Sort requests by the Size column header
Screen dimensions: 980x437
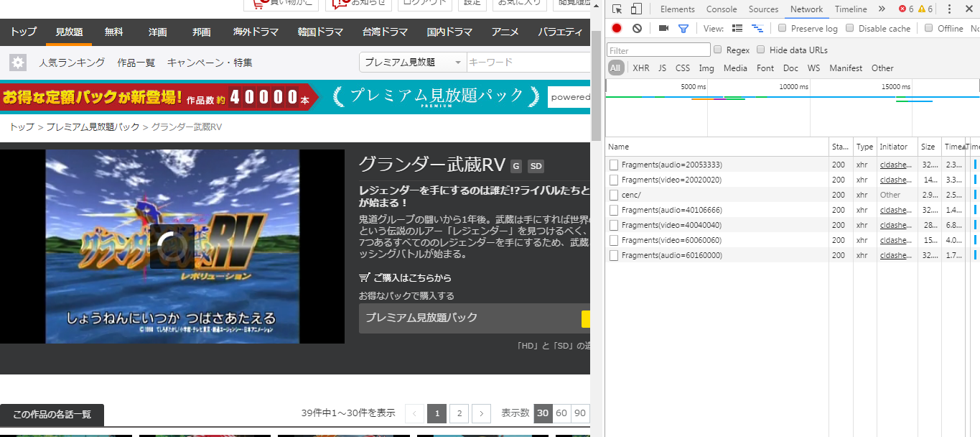[930, 147]
